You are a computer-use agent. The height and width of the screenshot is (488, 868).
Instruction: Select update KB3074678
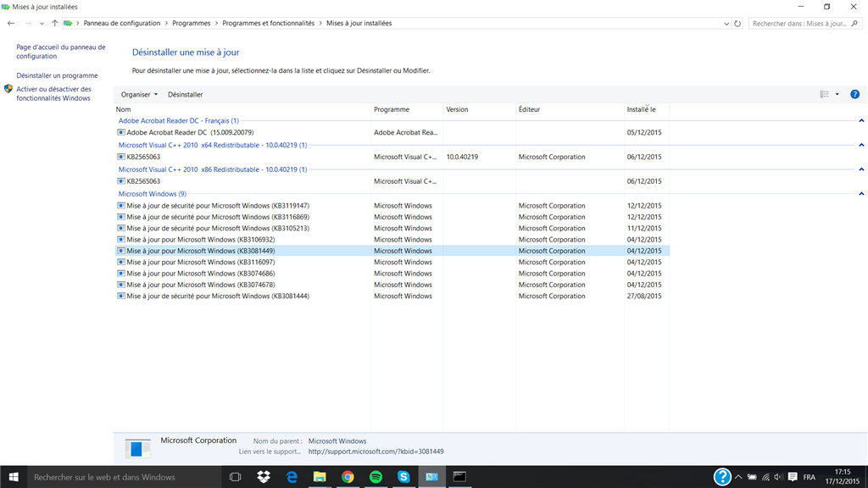tap(392, 285)
